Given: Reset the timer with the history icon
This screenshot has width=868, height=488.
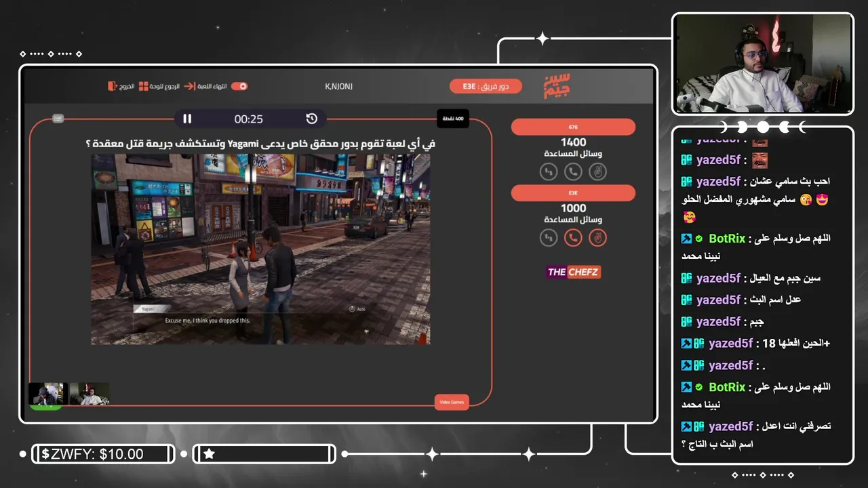Looking at the screenshot, I should click(312, 119).
